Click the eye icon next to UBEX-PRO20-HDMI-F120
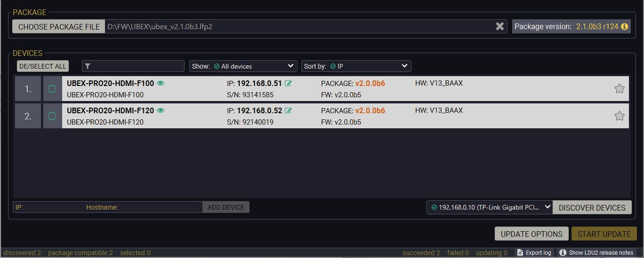Screen dimensions: 644x258 [x=161, y=110]
